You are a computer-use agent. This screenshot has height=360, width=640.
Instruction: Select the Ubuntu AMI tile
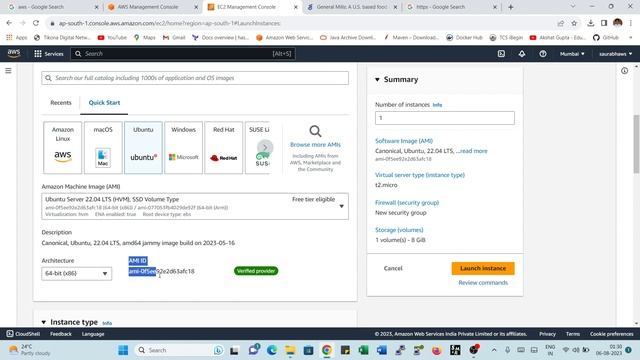click(x=143, y=147)
